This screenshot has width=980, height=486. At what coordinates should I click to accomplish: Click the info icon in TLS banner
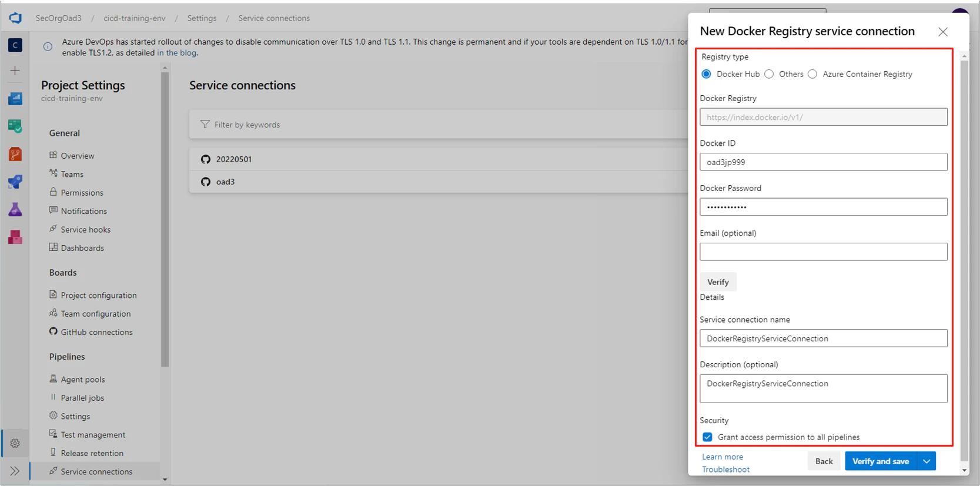pyautogui.click(x=48, y=46)
